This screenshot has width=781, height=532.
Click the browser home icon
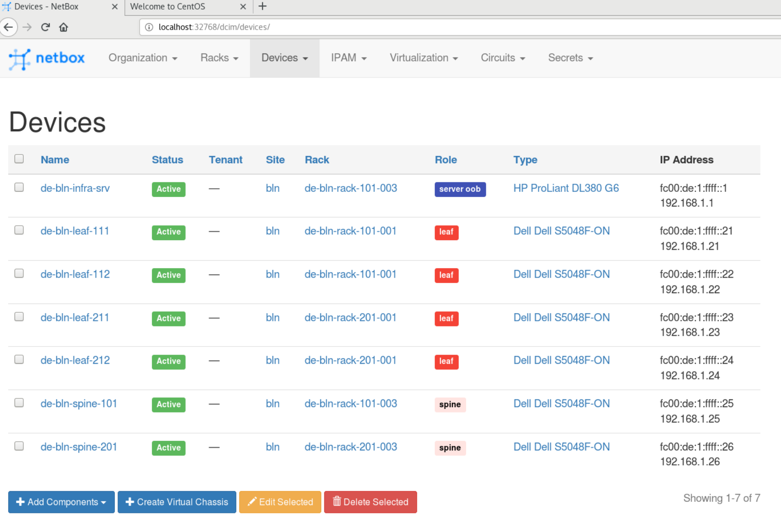coord(63,27)
